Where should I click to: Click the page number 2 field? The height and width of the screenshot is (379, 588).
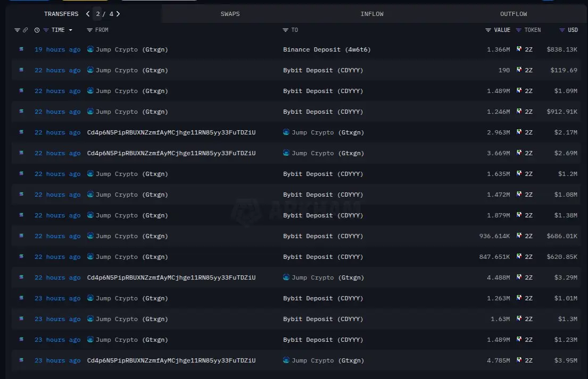pyautogui.click(x=97, y=14)
